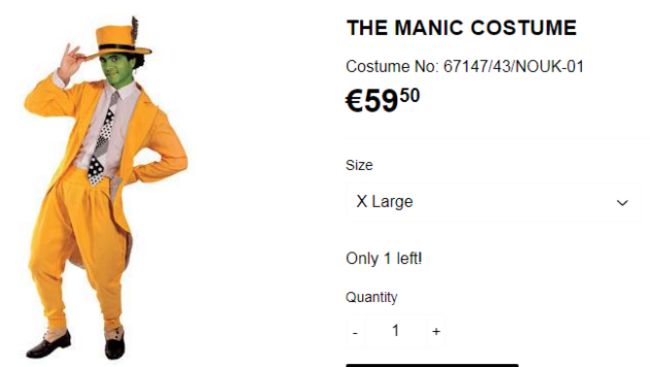
Task: Click the feather on the costume hat
Action: click(135, 30)
